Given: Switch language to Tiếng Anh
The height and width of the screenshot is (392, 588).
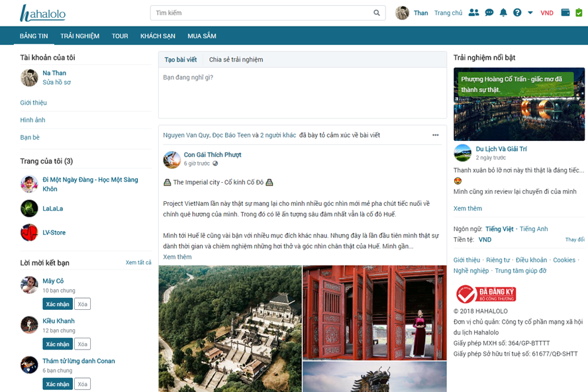Looking at the screenshot, I should coord(534,229).
